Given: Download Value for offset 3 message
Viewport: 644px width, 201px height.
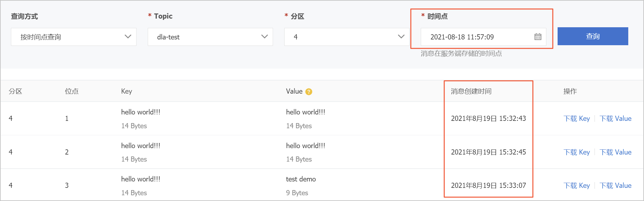Looking at the screenshot, I should click(x=615, y=186).
